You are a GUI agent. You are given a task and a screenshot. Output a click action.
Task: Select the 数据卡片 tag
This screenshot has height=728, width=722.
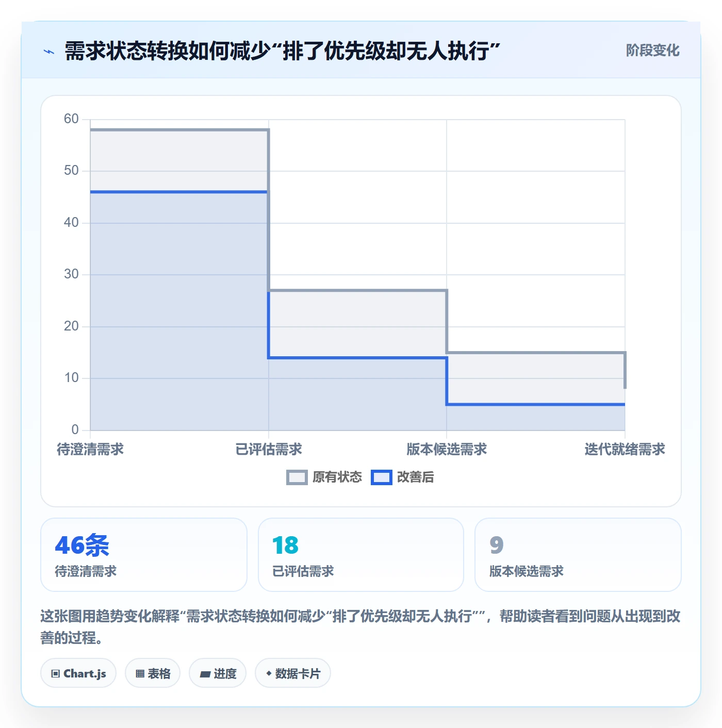(x=293, y=673)
